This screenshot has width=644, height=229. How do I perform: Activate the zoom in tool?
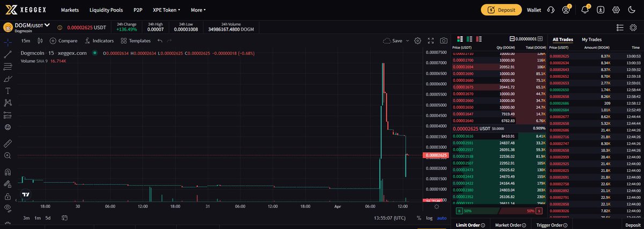[x=8, y=156]
